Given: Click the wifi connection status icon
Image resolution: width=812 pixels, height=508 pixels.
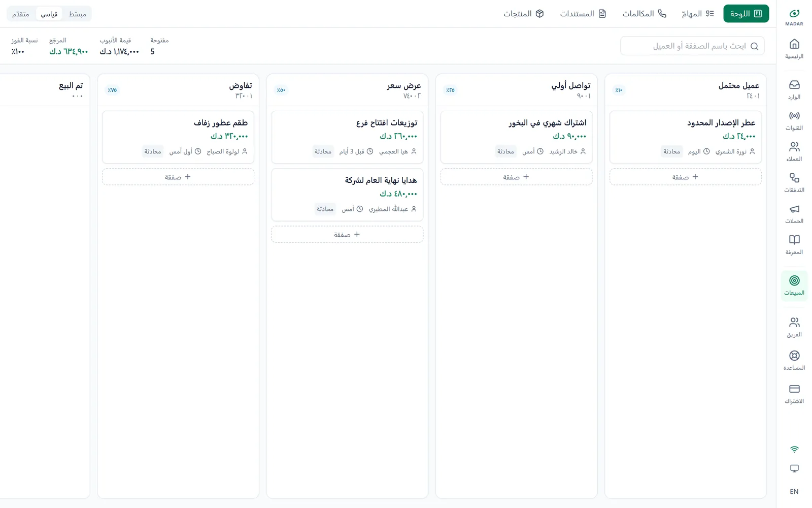Looking at the screenshot, I should pyautogui.click(x=795, y=449).
